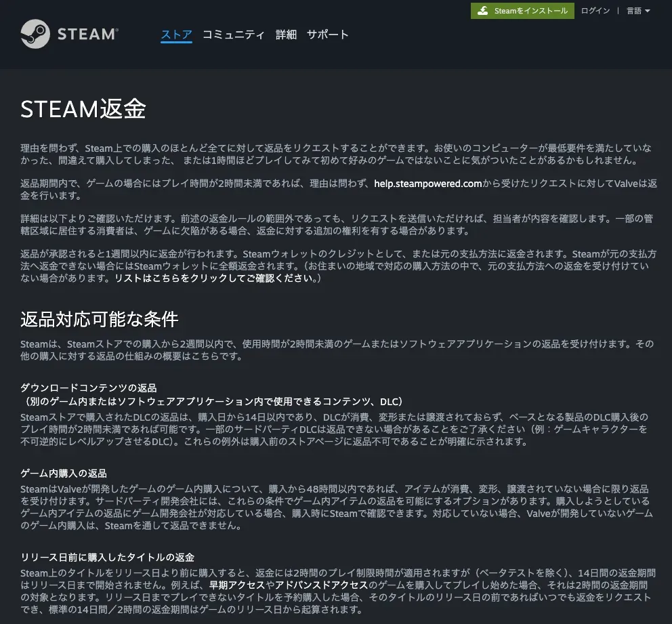The width and height of the screenshot is (672, 624).
Task: Select 詳細 in the top navigation
Action: click(286, 35)
